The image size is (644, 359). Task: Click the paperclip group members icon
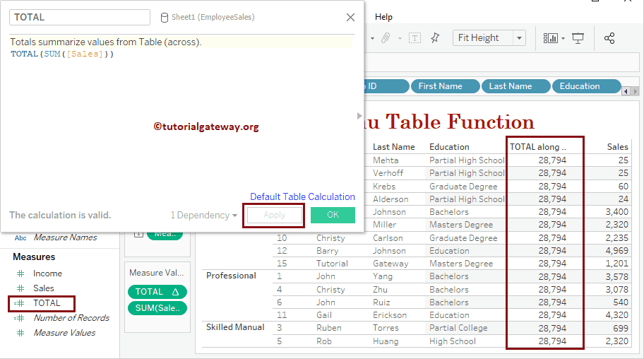386,38
